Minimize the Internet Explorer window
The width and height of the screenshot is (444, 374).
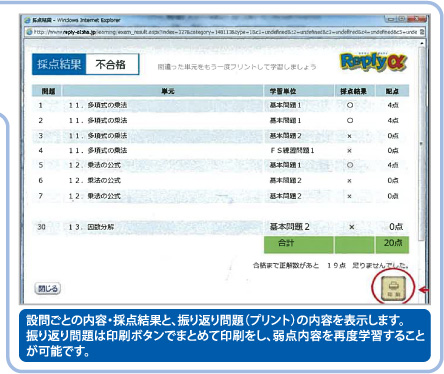[391, 19]
